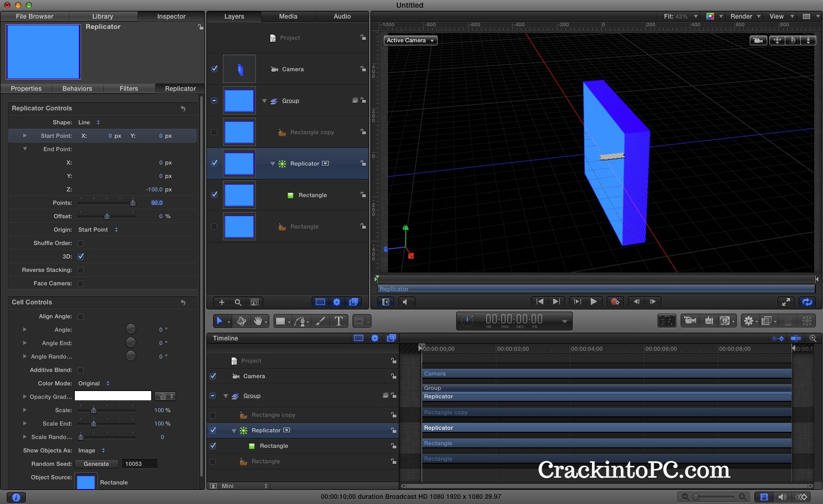Click the Opacity Gradient preset button
Screen dimensions: 823x504
[165, 396]
